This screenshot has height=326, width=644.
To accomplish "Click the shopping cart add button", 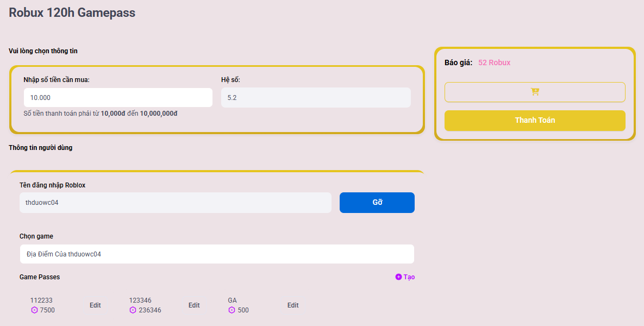I will [535, 92].
